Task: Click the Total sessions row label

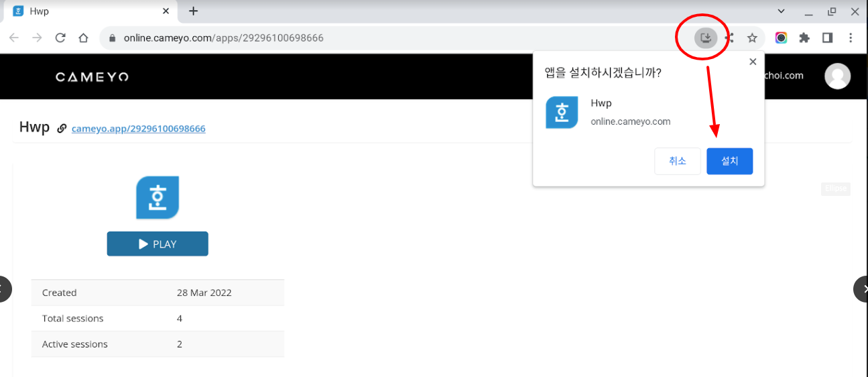Action: pyautogui.click(x=73, y=318)
